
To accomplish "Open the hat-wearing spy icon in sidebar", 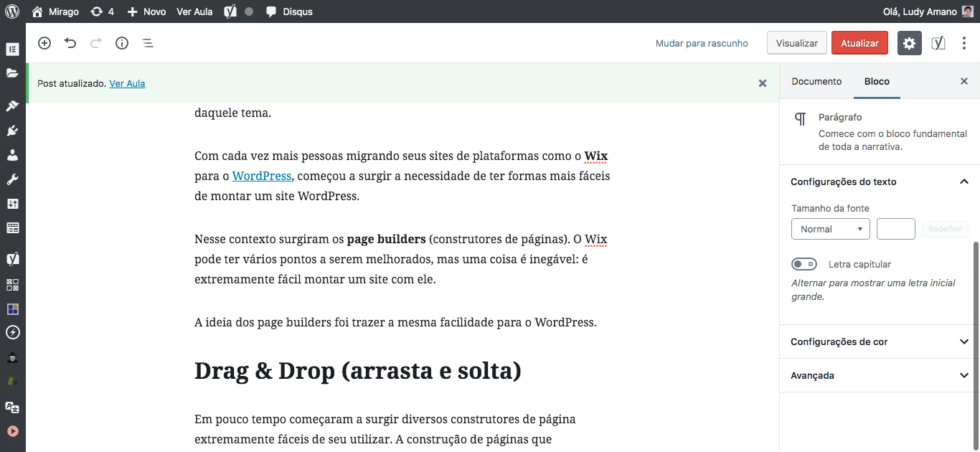I will [12, 357].
